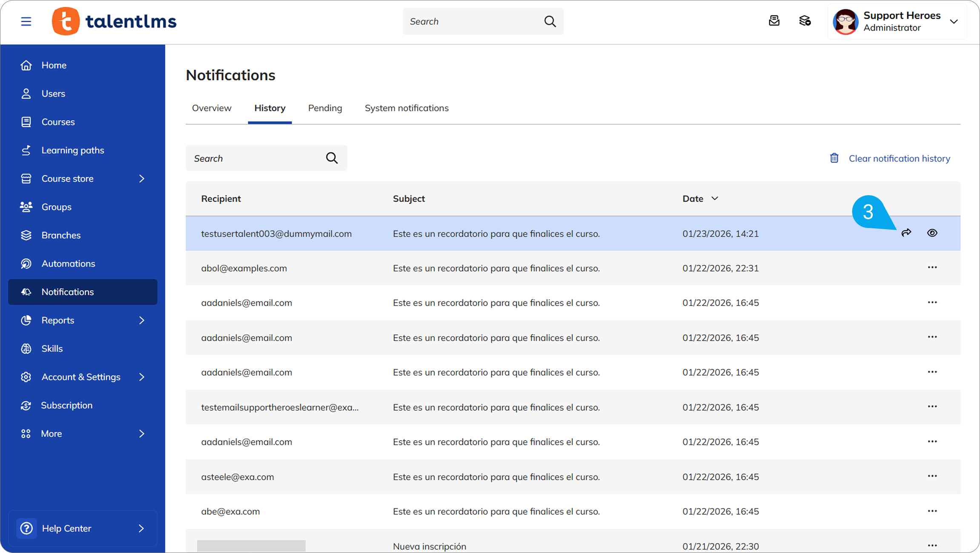980x553 pixels.
Task: Click the eye preview icon in highlighted row
Action: [932, 233]
